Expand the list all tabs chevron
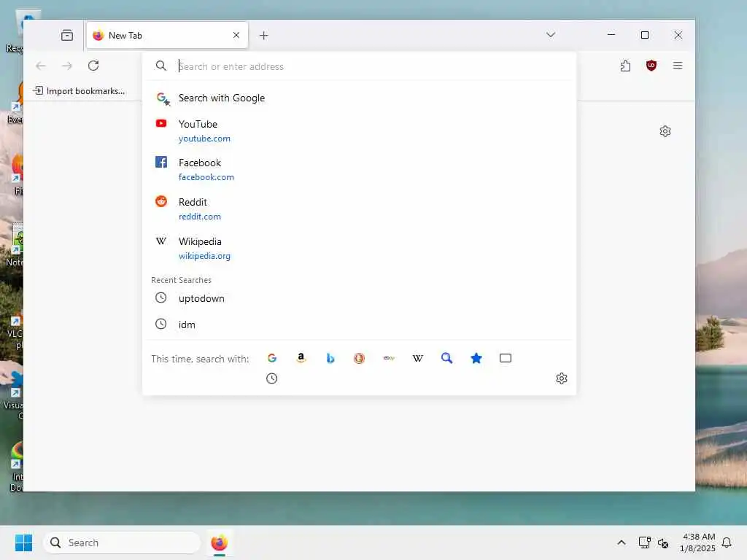 (x=551, y=35)
